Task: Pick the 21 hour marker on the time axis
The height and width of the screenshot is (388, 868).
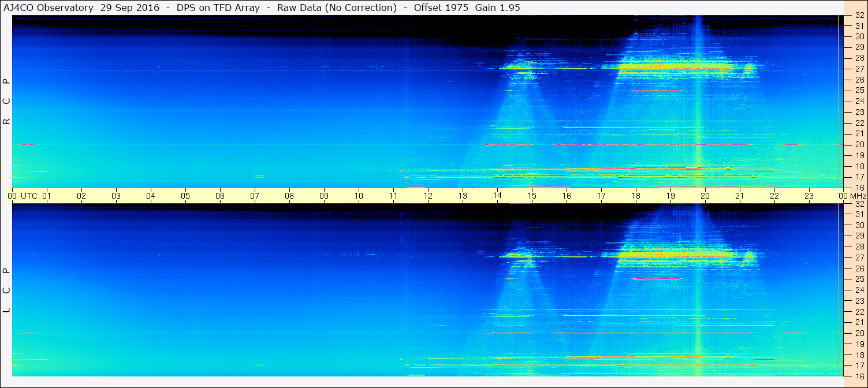Action: pyautogui.click(x=740, y=196)
